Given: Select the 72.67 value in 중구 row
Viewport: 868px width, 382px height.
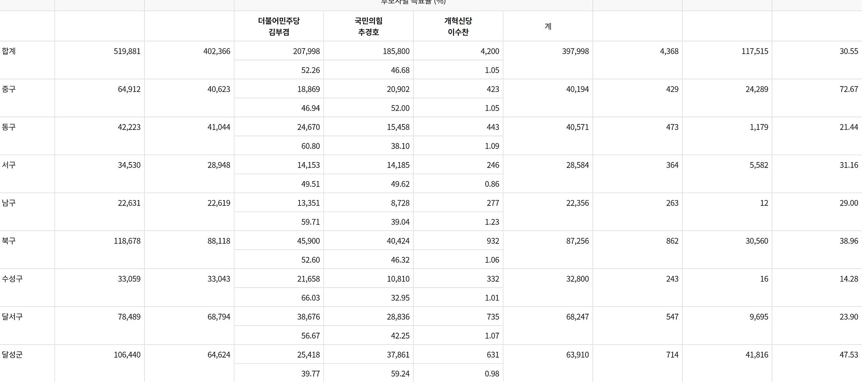Looking at the screenshot, I should click(849, 90).
